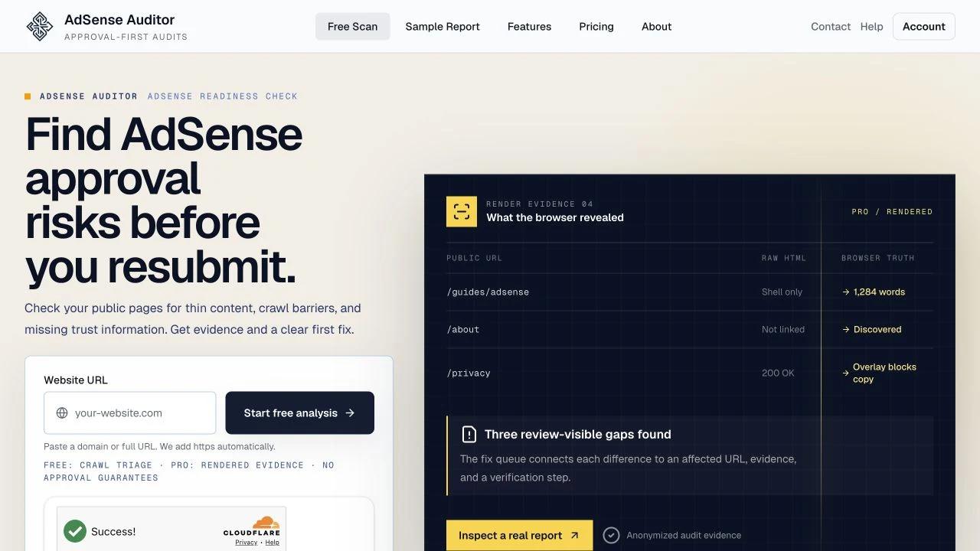Click the Three review-visible gaps found heading
This screenshot has height=551, width=980.
(x=577, y=434)
